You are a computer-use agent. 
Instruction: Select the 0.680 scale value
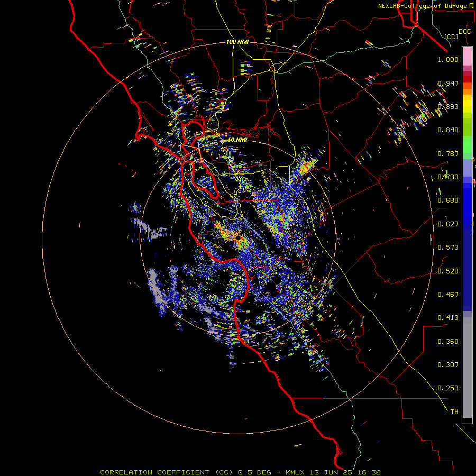(x=448, y=200)
